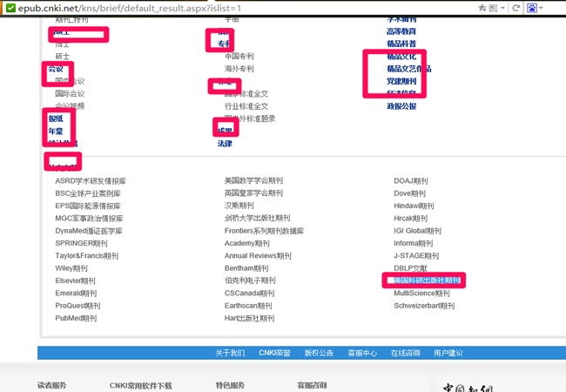
Task: Select the 海外专利 link
Action: pos(239,69)
